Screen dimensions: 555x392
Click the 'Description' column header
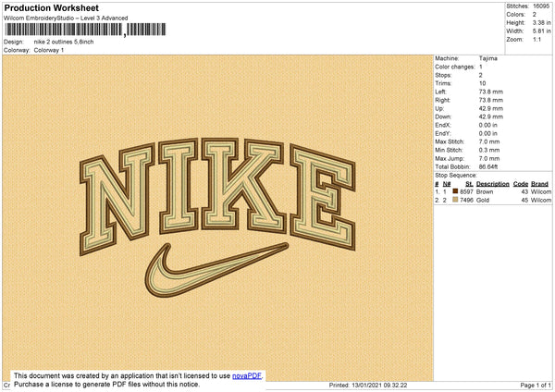pos(493,184)
